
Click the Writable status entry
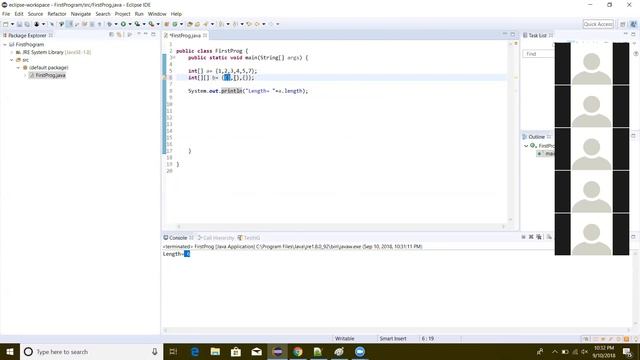click(x=344, y=338)
